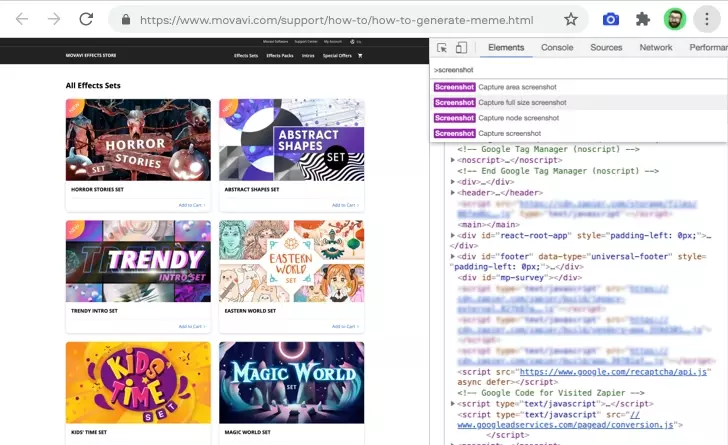Click the KIDS' TIME SET title text
Screen dimensions: 728x445
tap(89, 432)
